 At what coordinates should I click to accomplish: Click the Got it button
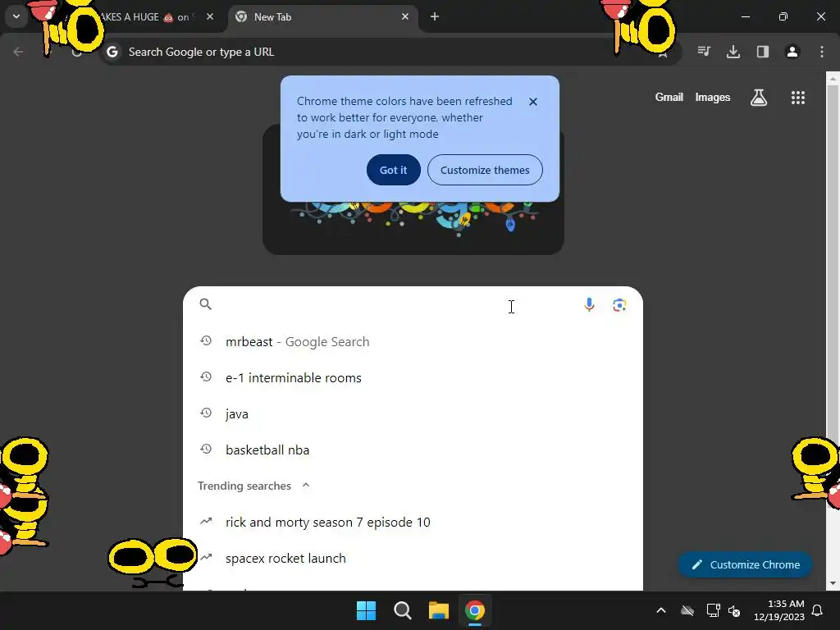point(393,170)
